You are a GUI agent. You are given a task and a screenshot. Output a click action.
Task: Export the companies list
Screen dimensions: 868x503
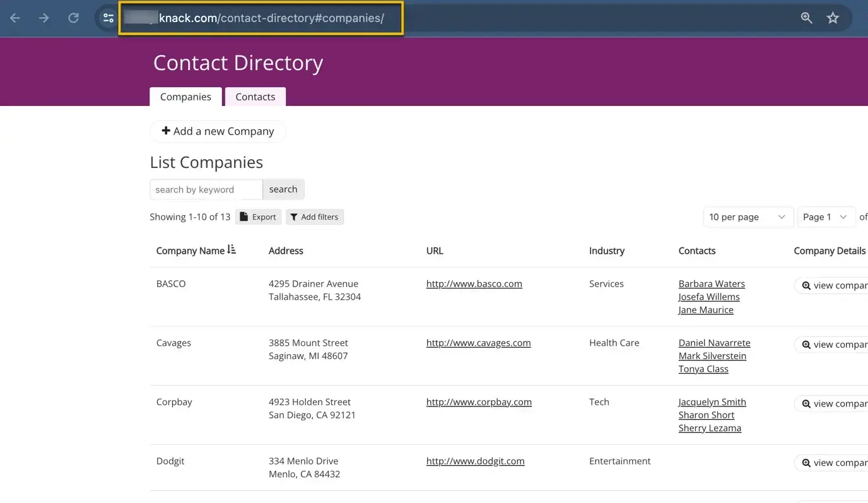(258, 217)
